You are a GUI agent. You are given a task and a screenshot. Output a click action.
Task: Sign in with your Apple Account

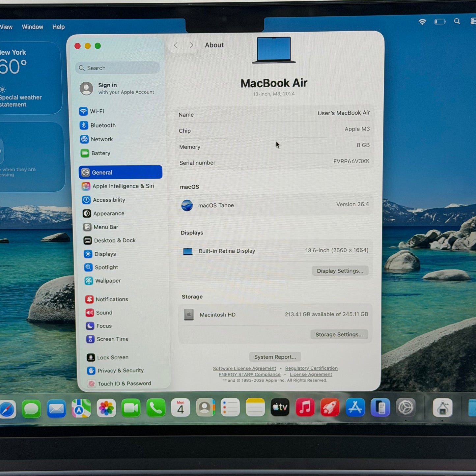tap(117, 88)
